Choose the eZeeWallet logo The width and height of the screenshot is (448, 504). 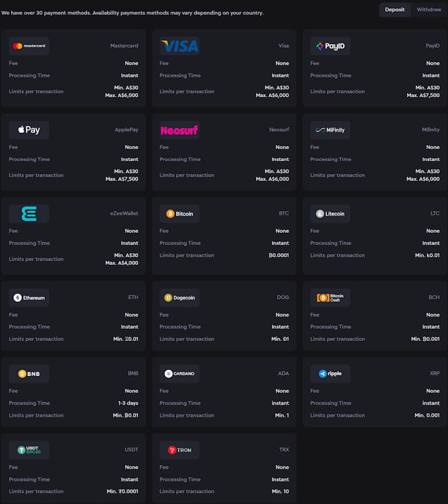point(29,214)
